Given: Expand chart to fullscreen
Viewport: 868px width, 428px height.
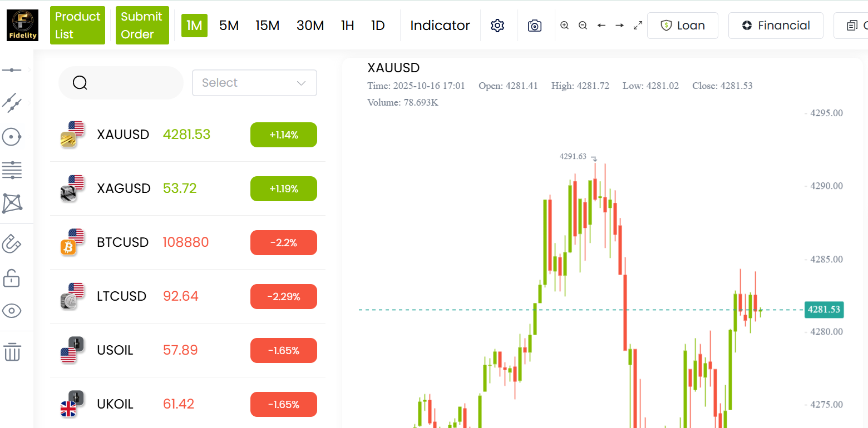Looking at the screenshot, I should pos(638,26).
